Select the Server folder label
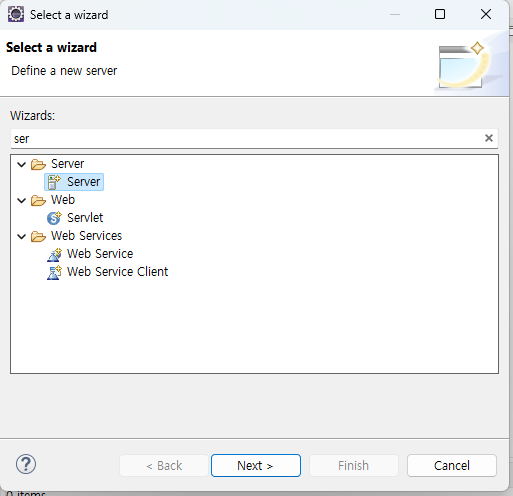This screenshot has width=513, height=496. coord(67,164)
